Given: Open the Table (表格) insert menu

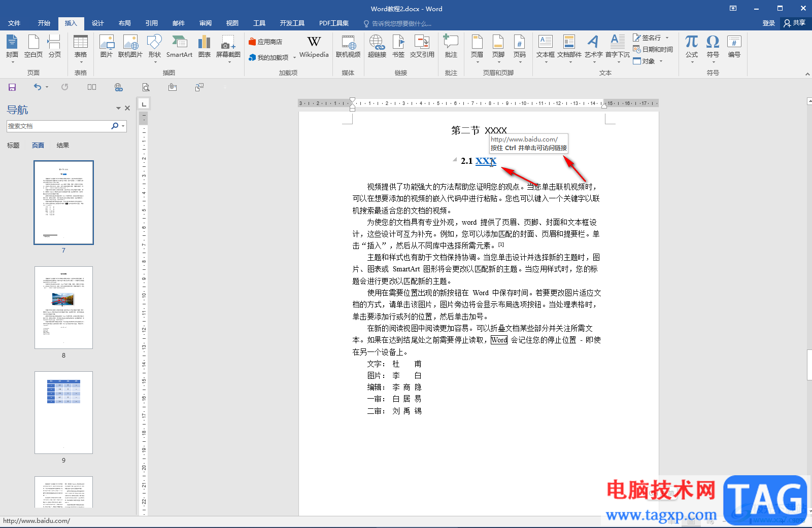Looking at the screenshot, I should pyautogui.click(x=81, y=48).
